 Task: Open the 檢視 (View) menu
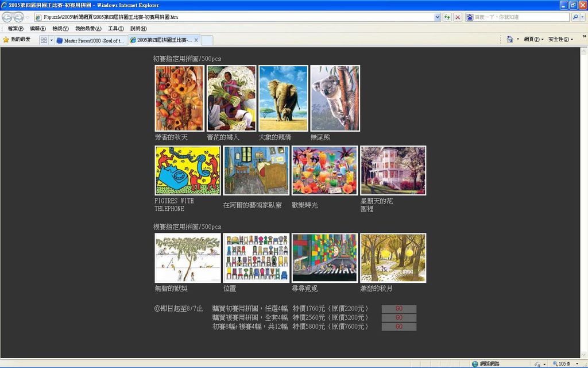click(60, 29)
